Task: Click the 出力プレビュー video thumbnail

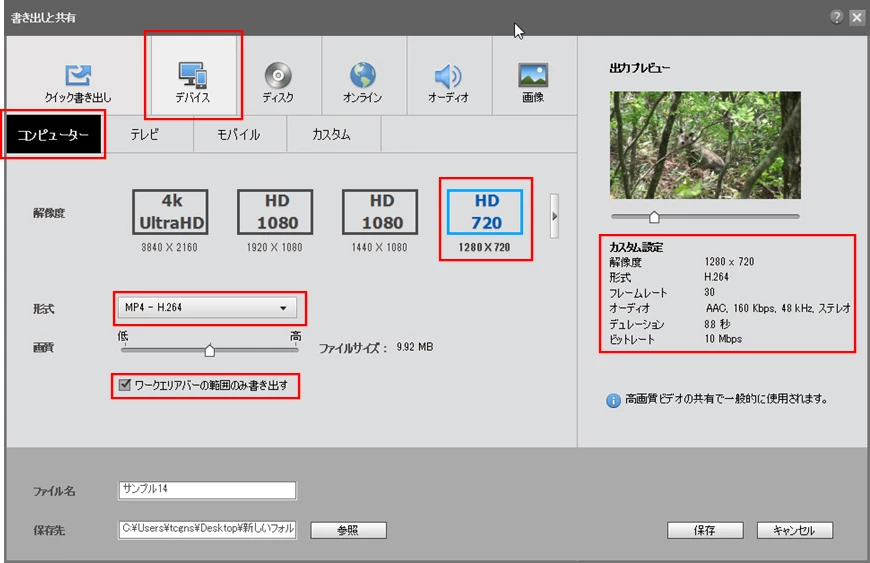Action: tap(705, 145)
